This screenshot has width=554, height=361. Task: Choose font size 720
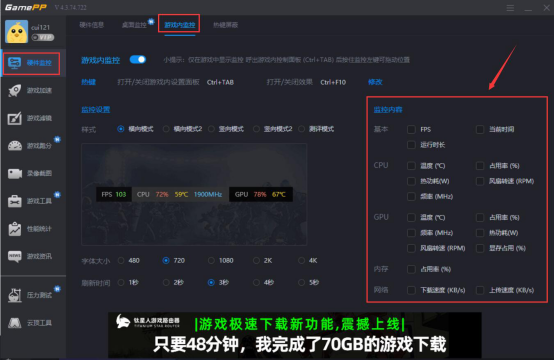coord(166,261)
